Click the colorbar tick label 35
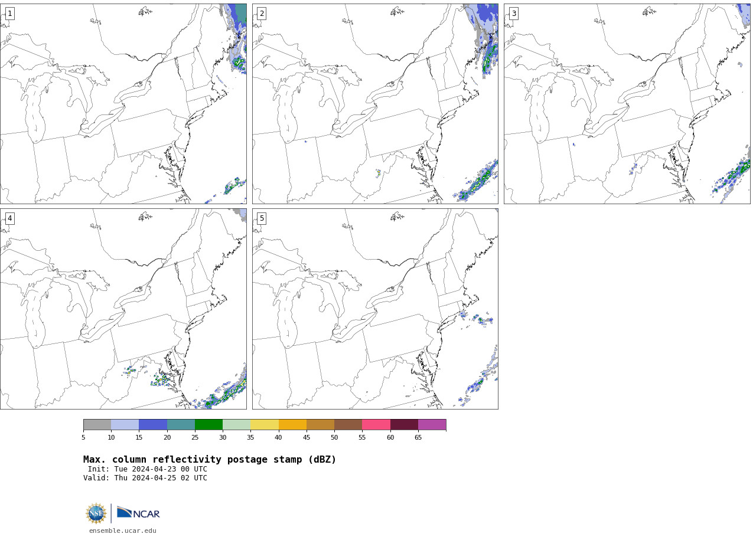 click(x=250, y=437)
